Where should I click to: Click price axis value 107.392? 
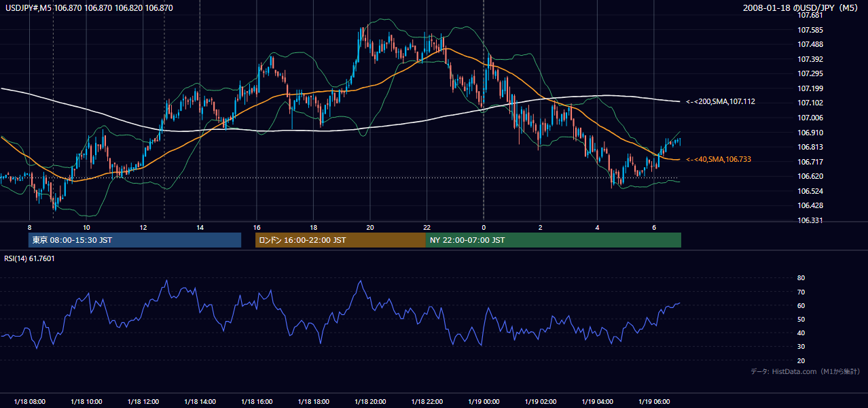(811, 59)
